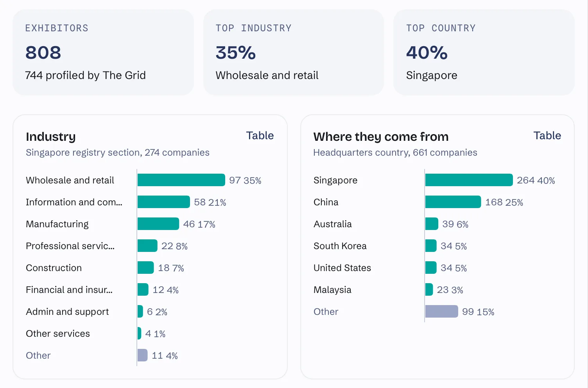Click the 22 8% value

coord(174,246)
